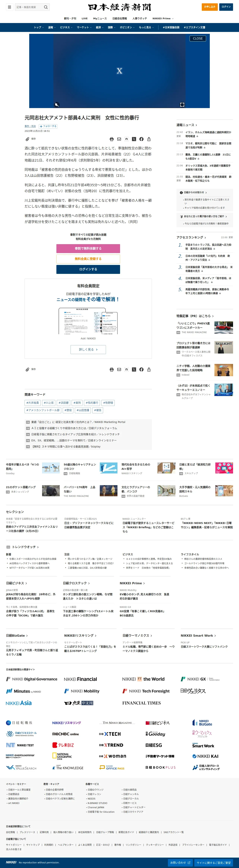
Task: Expand video ad to fullscreen
Action: click(182, 105)
